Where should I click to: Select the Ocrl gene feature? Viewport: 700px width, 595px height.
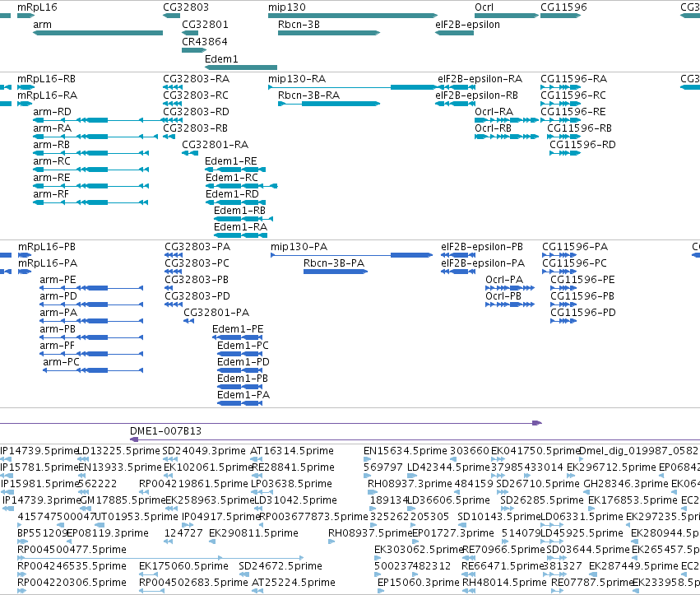[x=507, y=16]
